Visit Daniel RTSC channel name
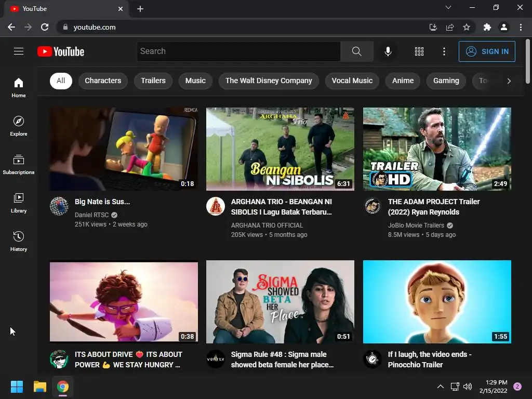Viewport: 532px width, 399px height. coord(91,215)
